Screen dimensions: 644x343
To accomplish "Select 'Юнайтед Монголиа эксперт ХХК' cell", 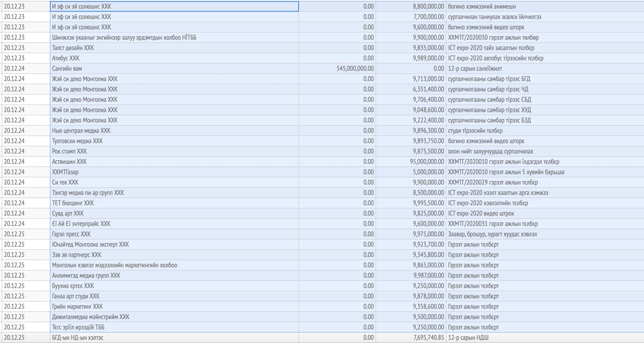I will (174, 244).
